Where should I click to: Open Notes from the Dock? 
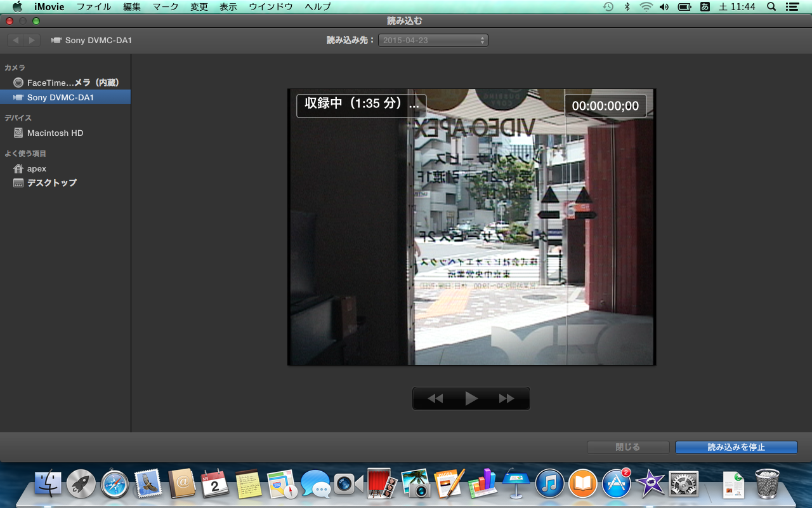click(x=249, y=484)
